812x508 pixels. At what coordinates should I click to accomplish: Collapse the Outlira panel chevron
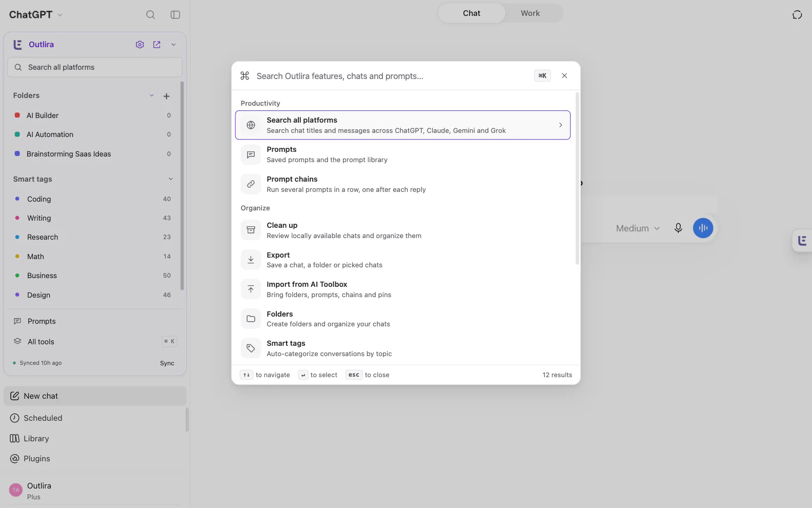174,45
